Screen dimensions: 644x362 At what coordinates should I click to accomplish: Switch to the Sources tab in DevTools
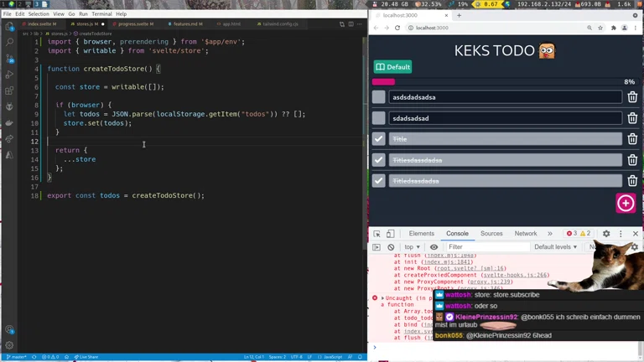click(x=491, y=234)
